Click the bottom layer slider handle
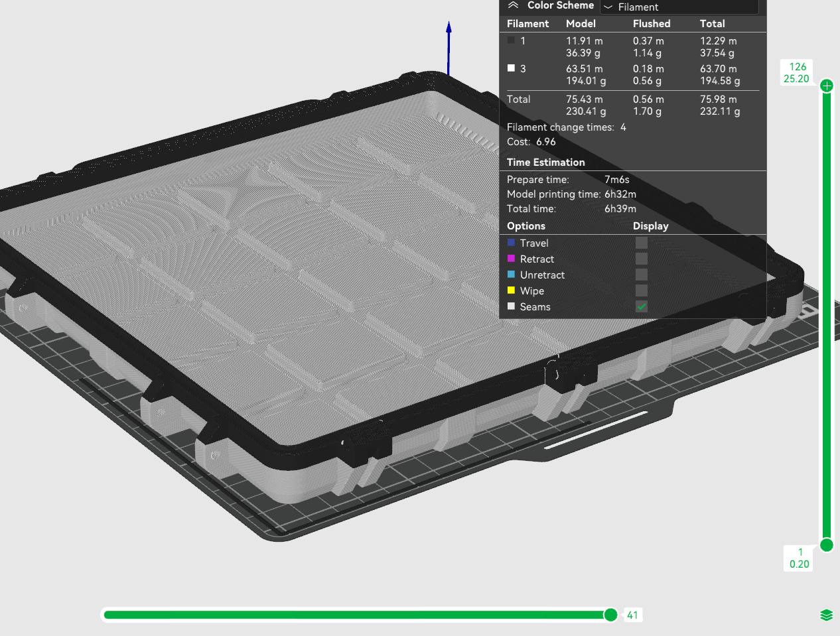 pyautogui.click(x=827, y=545)
